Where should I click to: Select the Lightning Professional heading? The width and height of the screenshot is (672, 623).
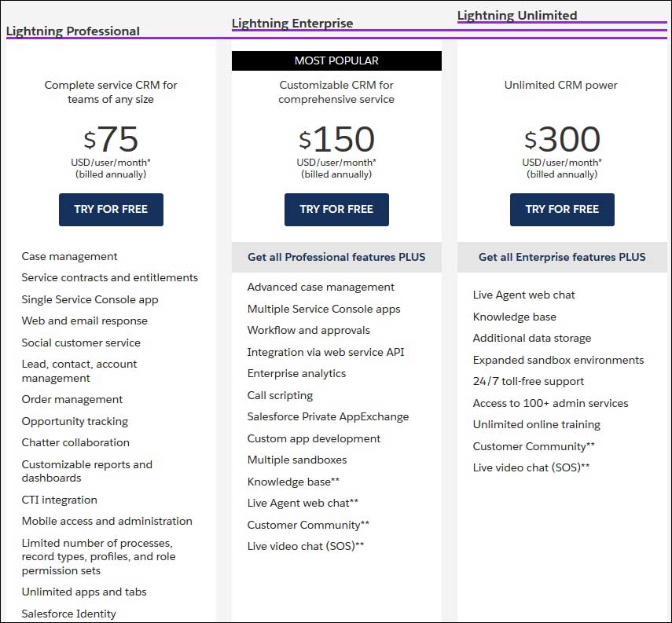click(73, 31)
